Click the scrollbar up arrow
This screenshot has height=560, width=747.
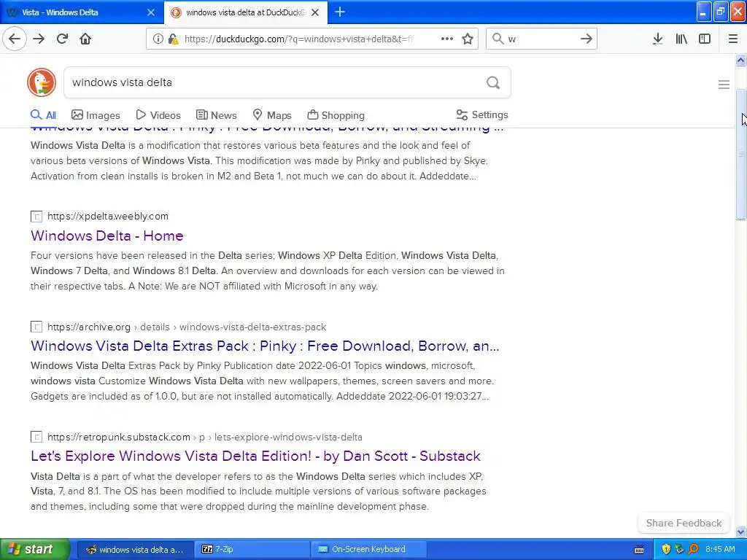tap(740, 61)
